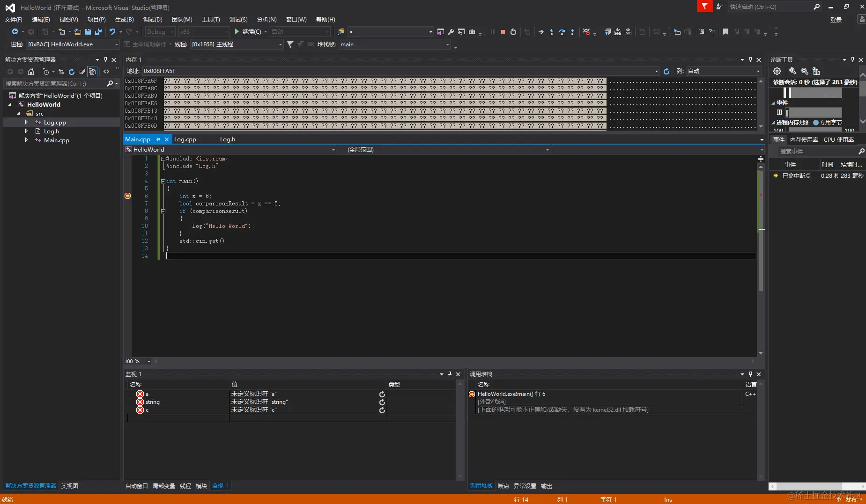Click the Save All icon
The width and height of the screenshot is (866, 504).
click(x=98, y=32)
